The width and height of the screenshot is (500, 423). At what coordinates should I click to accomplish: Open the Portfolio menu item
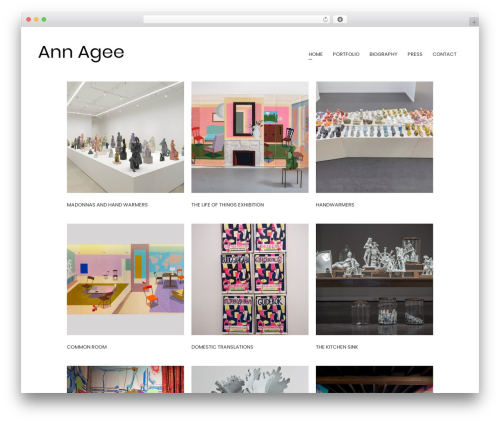coord(346,54)
